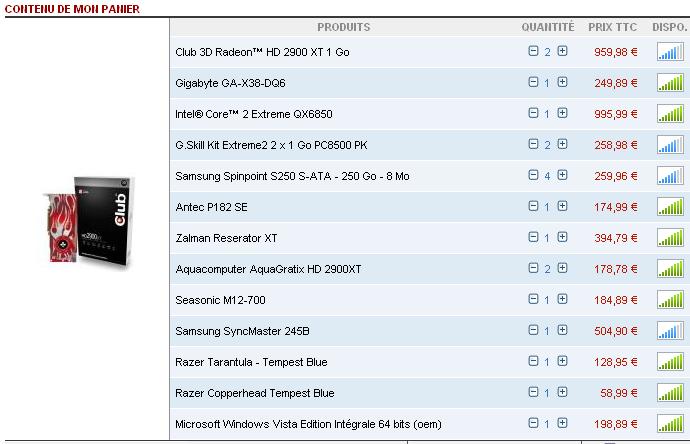Check availability icon for Razer Tarantula
Image resolution: width=690 pixels, height=444 pixels.
[671, 362]
